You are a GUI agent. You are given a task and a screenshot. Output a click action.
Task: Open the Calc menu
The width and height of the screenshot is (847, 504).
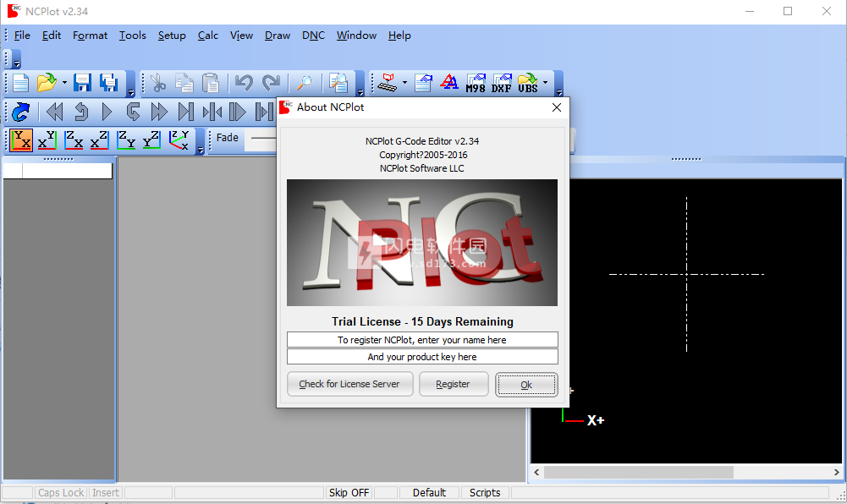(x=208, y=36)
